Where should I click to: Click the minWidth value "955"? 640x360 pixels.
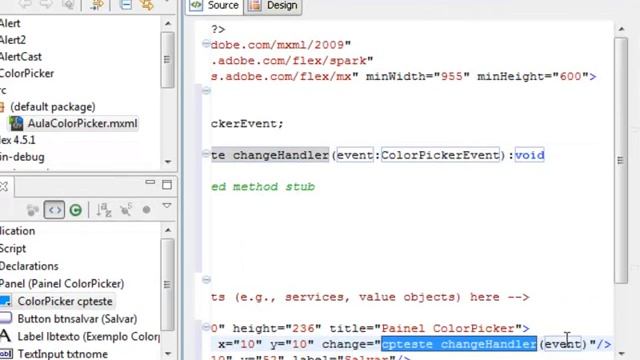pos(451,76)
